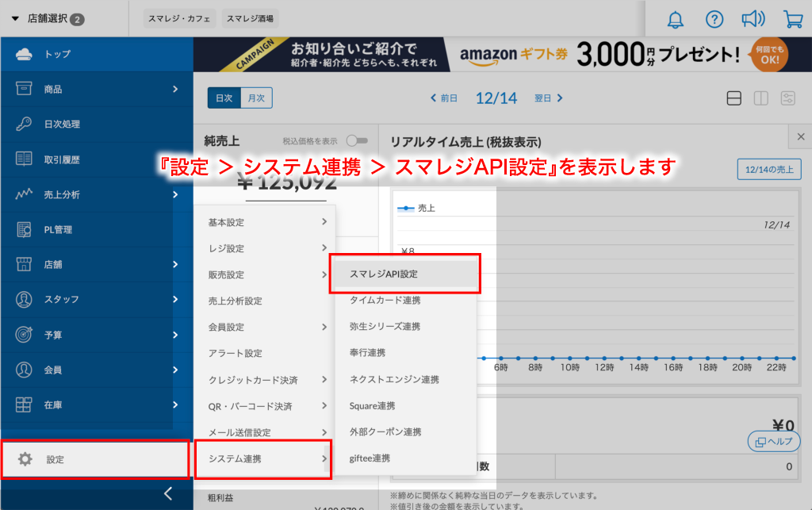The width and height of the screenshot is (812, 510).
Task: Toggle 税込価格を表示 switch
Action: coord(358,140)
